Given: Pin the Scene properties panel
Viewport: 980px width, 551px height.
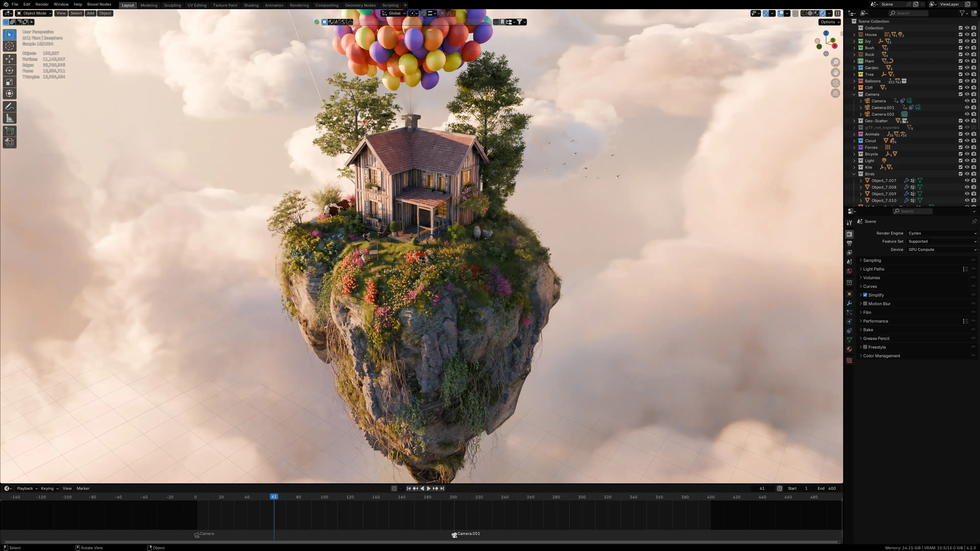Looking at the screenshot, I should (x=974, y=221).
